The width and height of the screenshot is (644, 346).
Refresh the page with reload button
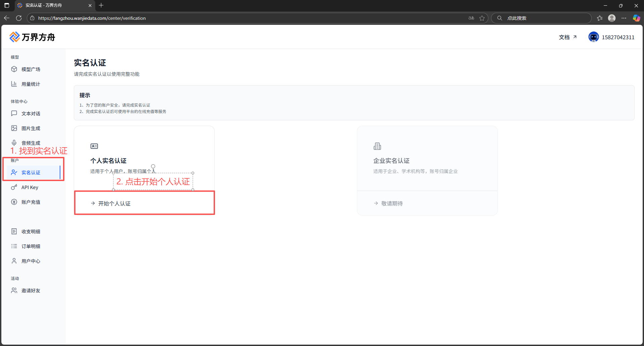pyautogui.click(x=19, y=18)
